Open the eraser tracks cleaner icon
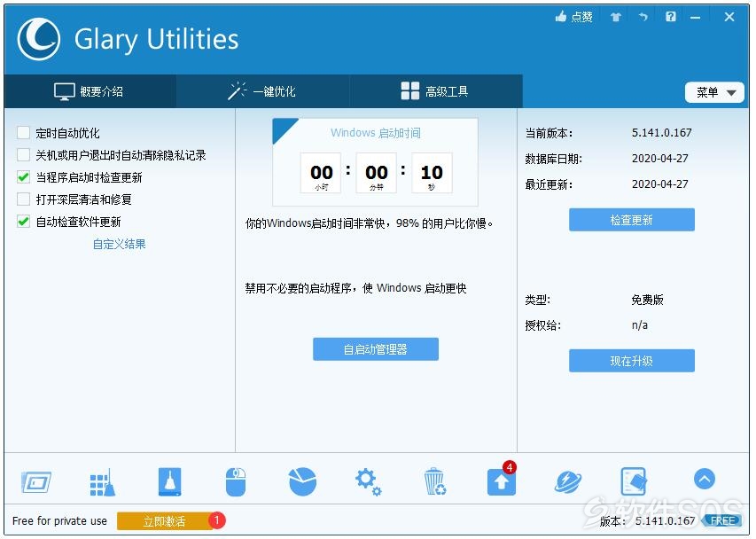 634,481
